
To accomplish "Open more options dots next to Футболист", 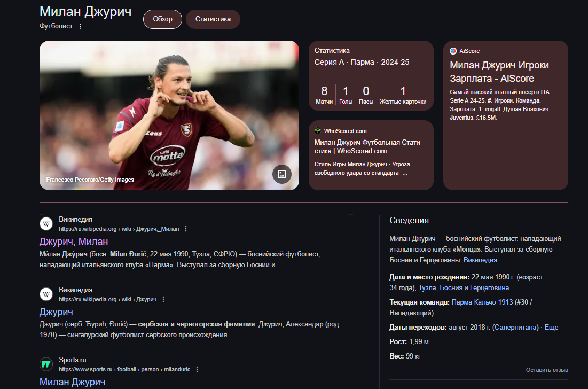I will pos(80,26).
